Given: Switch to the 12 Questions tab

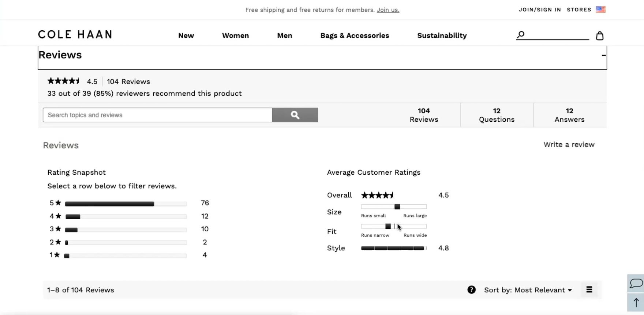Looking at the screenshot, I should tap(497, 115).
